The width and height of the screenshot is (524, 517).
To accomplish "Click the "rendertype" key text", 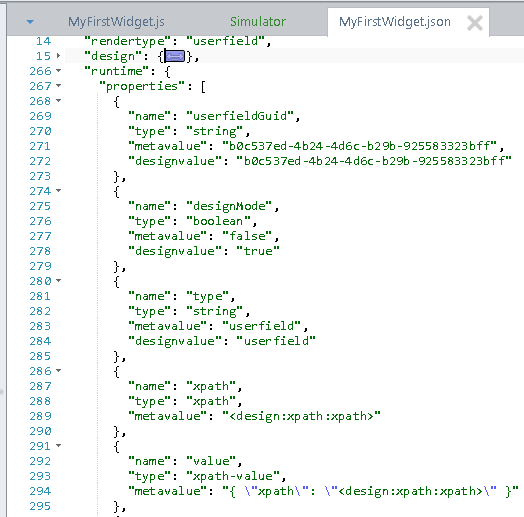I will pyautogui.click(x=128, y=41).
